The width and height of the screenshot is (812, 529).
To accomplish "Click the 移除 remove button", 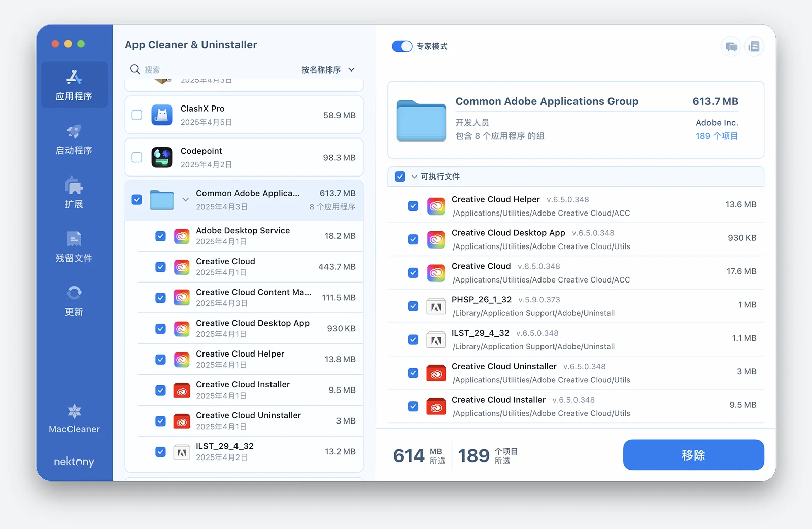I will 693,455.
